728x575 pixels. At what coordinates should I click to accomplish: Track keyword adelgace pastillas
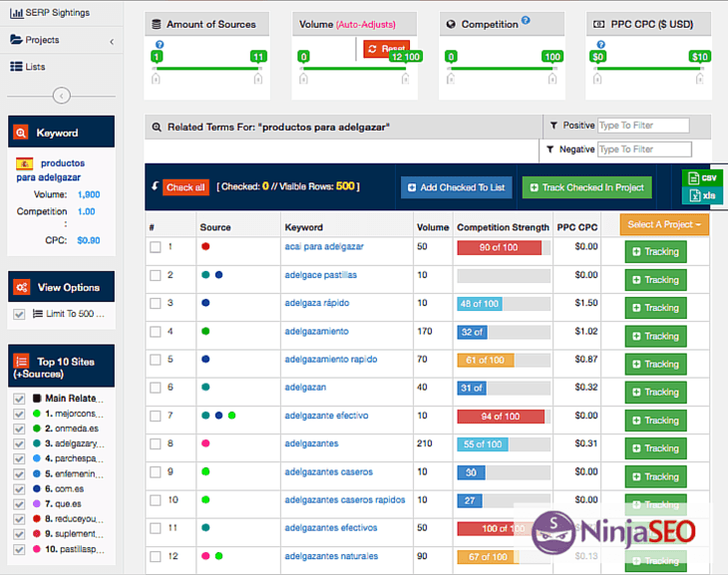click(655, 280)
